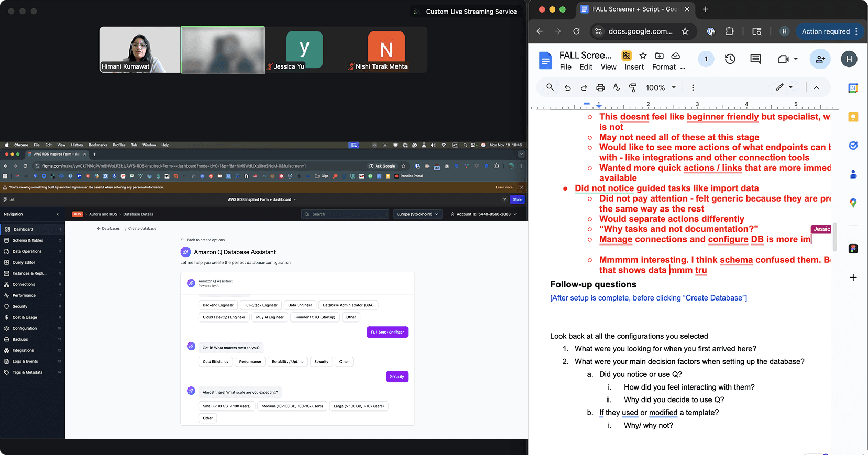This screenshot has height=455, width=868.
Task: Open Query Editor navigation item
Action: (x=32, y=262)
